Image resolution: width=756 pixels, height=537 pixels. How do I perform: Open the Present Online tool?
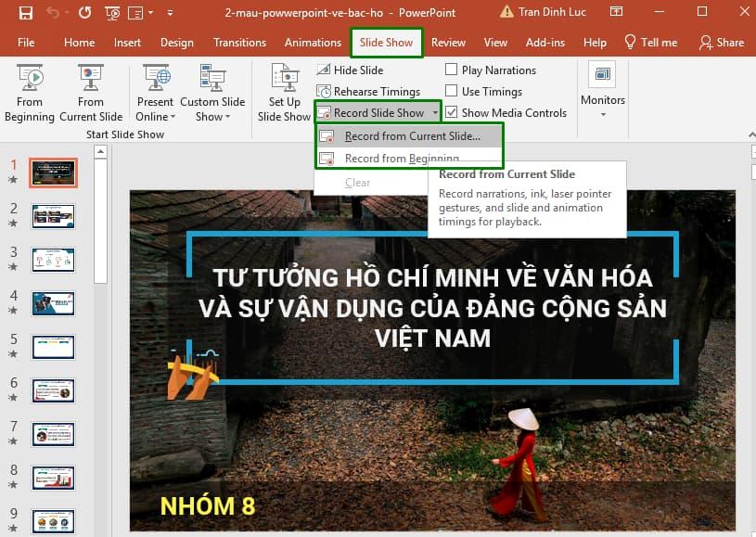(x=154, y=90)
